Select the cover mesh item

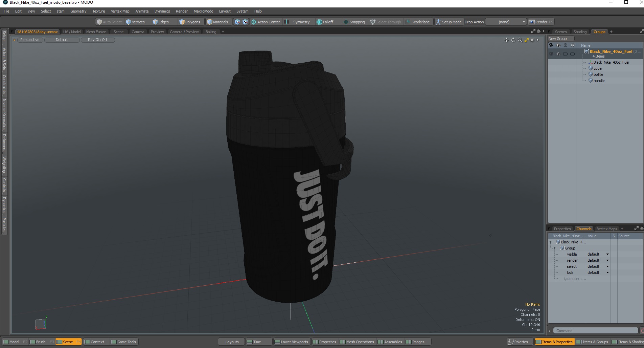598,68
